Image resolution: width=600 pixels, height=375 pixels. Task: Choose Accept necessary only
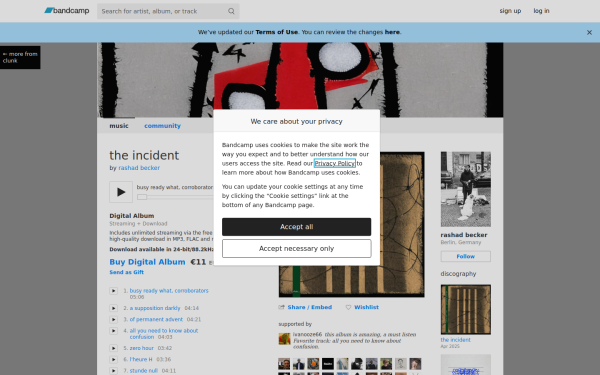pyautogui.click(x=297, y=249)
